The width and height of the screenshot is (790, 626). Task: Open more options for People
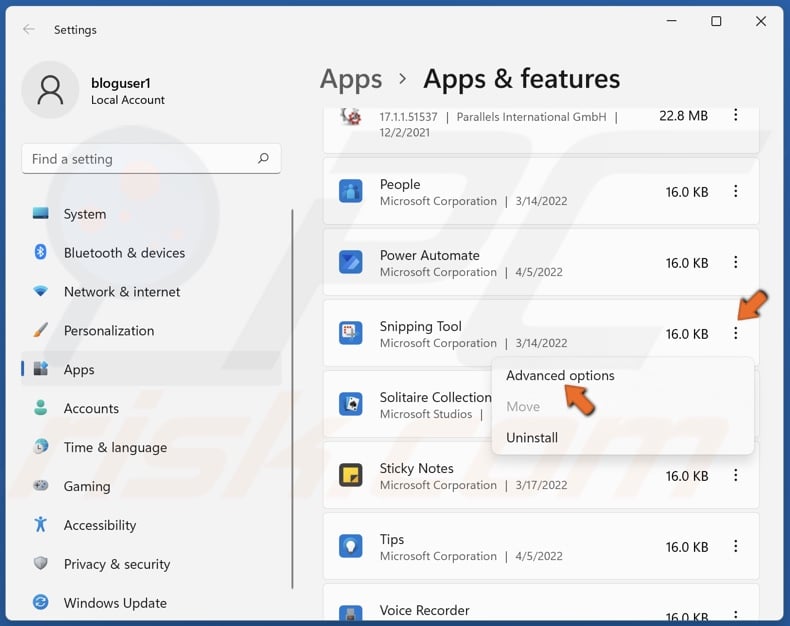pyautogui.click(x=736, y=192)
